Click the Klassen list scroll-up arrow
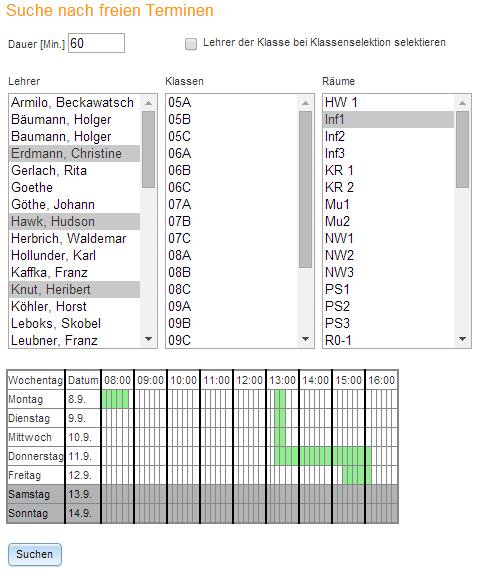Image resolution: width=502 pixels, height=579 pixels. tap(305, 103)
